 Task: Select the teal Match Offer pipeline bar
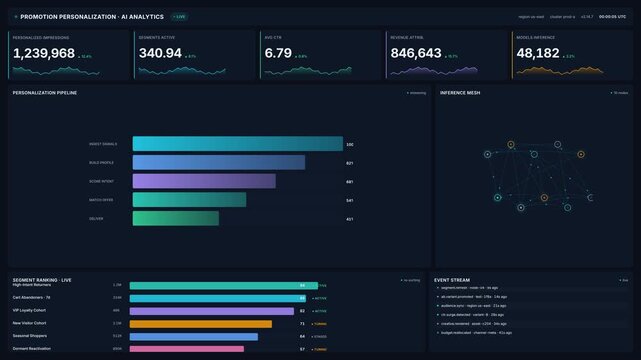(x=189, y=200)
